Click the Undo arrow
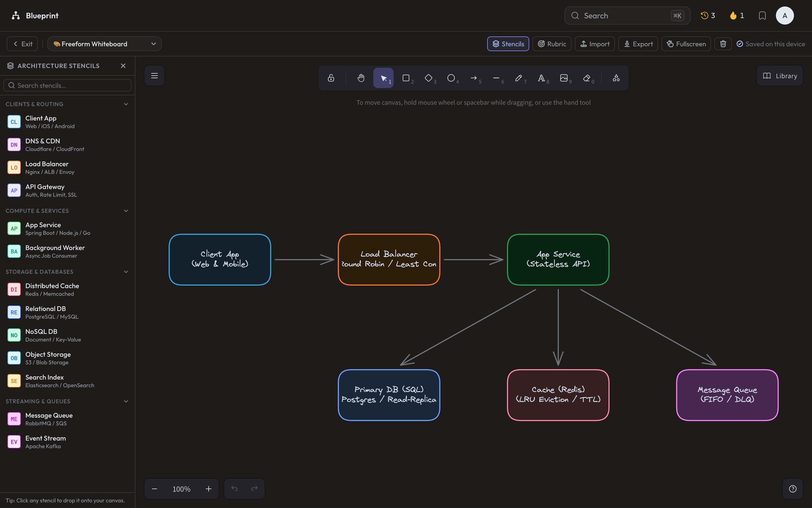Screen dimensions: 812x508 (x=234, y=489)
